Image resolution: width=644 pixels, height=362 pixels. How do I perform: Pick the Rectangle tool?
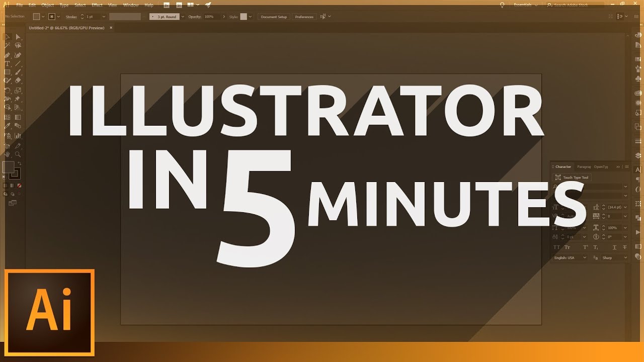8,72
